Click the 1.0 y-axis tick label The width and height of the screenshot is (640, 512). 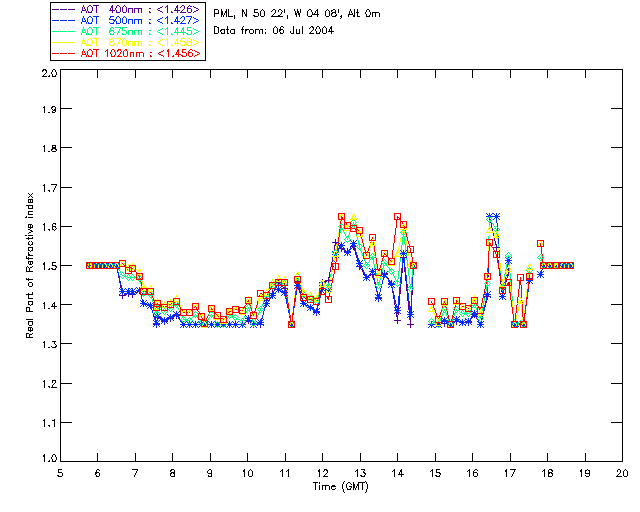(x=49, y=459)
